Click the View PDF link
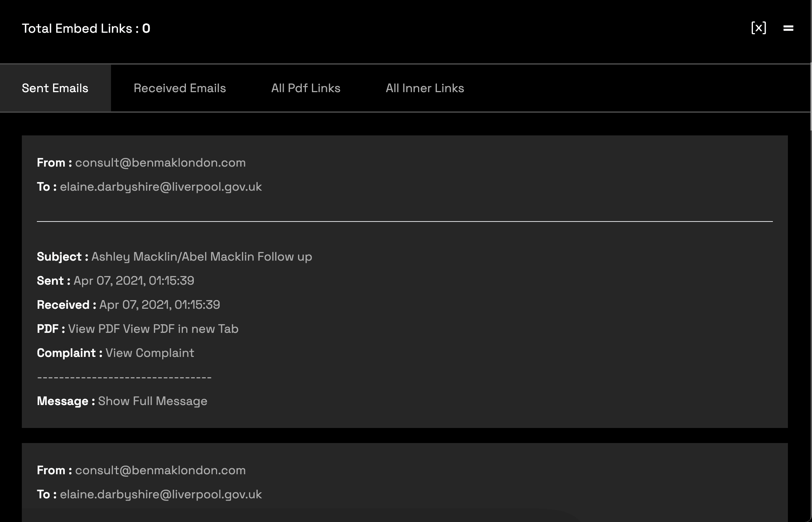The height and width of the screenshot is (522, 812). 94,329
